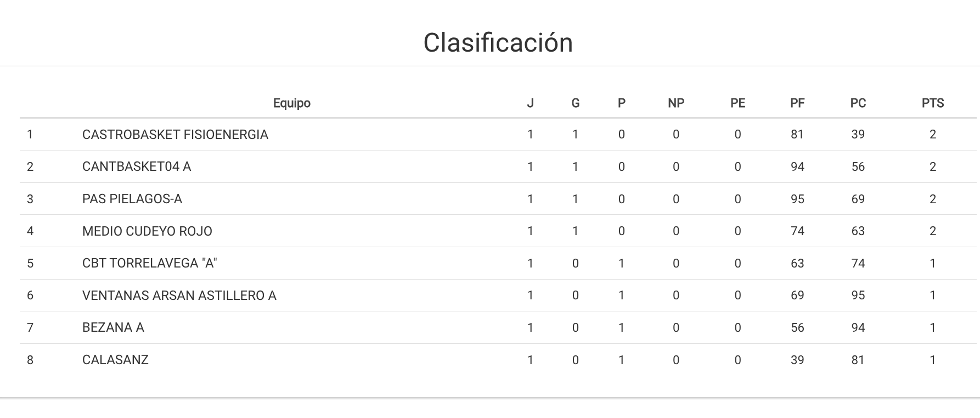Click position number 5 in the ranking
The image size is (980, 418).
(x=30, y=263)
